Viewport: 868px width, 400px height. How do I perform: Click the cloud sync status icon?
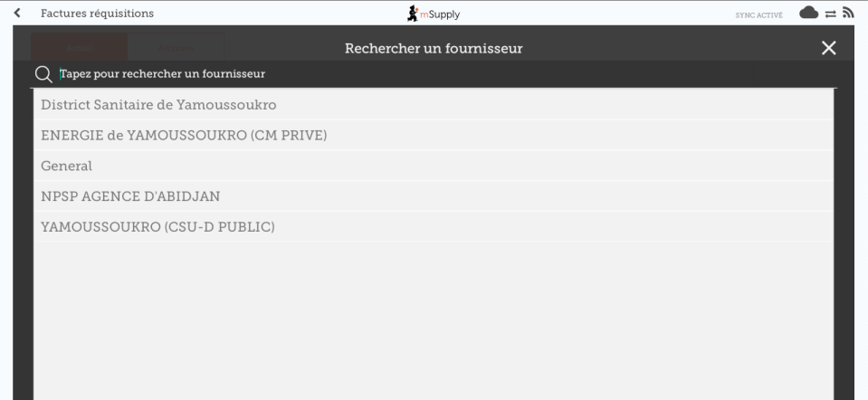click(x=809, y=13)
